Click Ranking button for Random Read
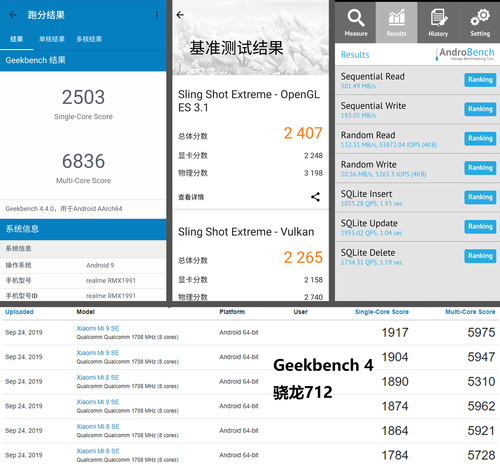Screen dimensions: 500x466 (x=480, y=138)
